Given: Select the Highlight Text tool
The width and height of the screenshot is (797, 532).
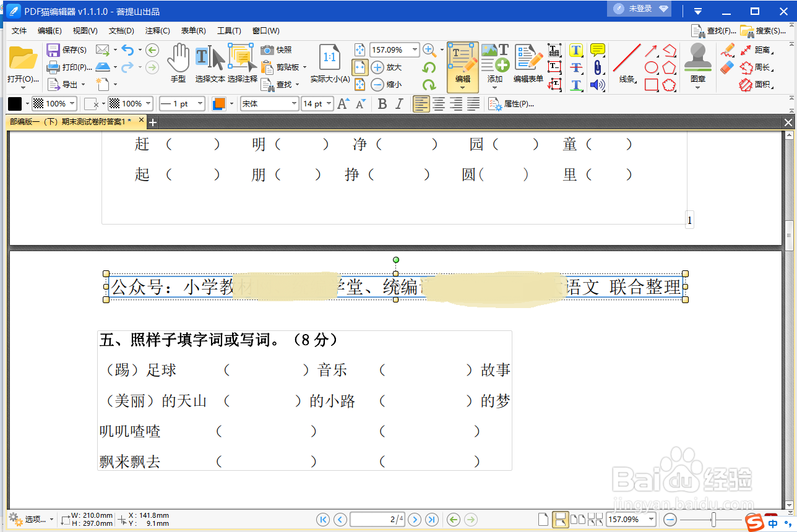Looking at the screenshot, I should pos(576,50).
